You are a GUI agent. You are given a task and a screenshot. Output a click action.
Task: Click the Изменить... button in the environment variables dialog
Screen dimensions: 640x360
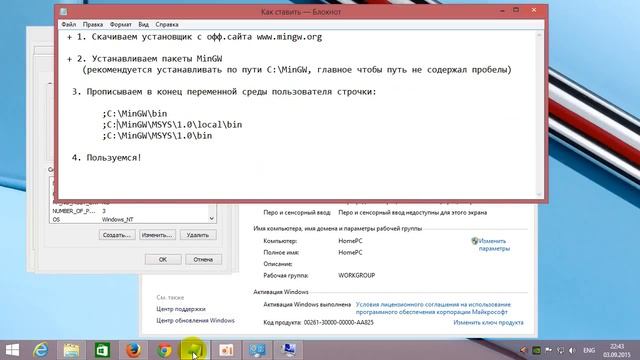(x=158, y=235)
